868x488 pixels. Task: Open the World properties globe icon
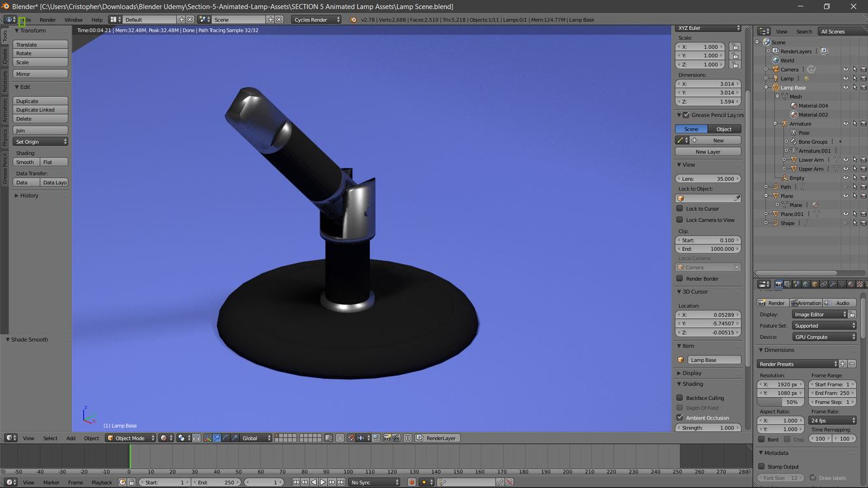(805, 284)
